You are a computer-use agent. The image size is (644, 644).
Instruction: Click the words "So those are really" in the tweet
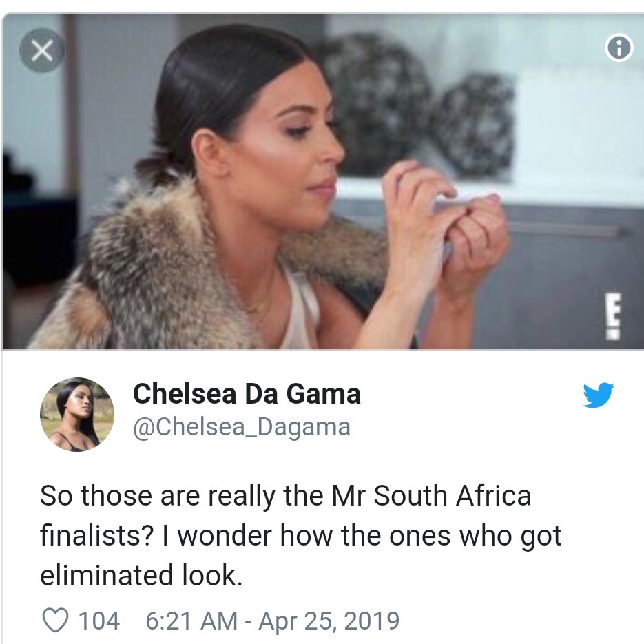coord(157,496)
